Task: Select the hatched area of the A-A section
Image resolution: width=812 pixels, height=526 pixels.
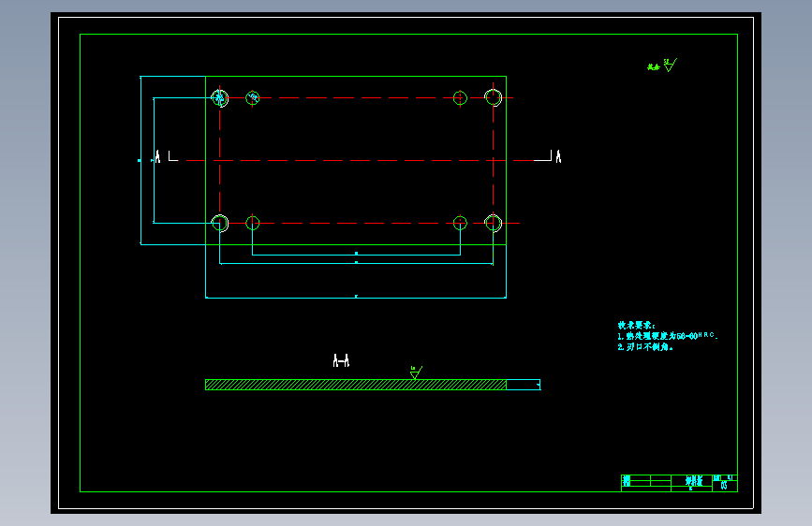Action: pos(356,385)
